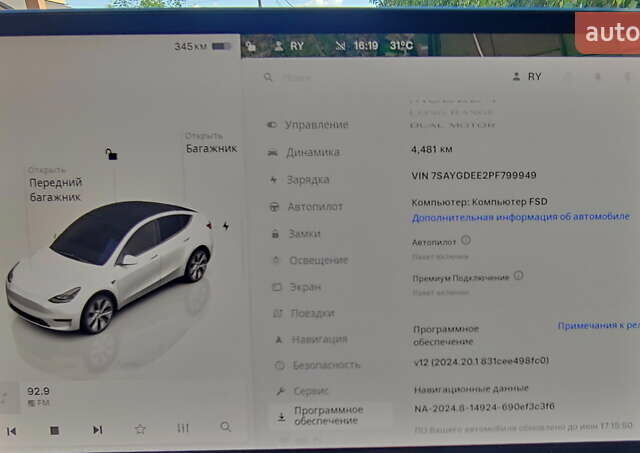The width and height of the screenshot is (640, 453).
Task: Skip to next radio station
Action: [98, 429]
